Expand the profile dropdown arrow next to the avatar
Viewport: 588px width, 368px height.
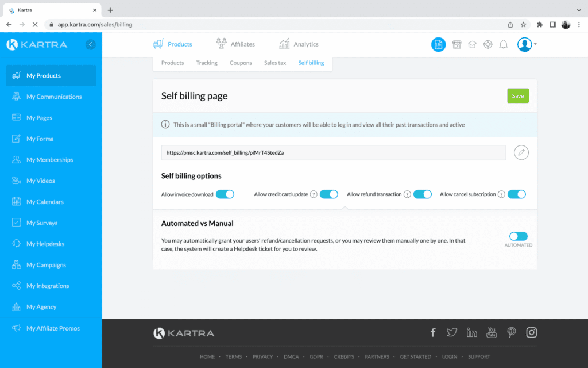click(x=535, y=44)
